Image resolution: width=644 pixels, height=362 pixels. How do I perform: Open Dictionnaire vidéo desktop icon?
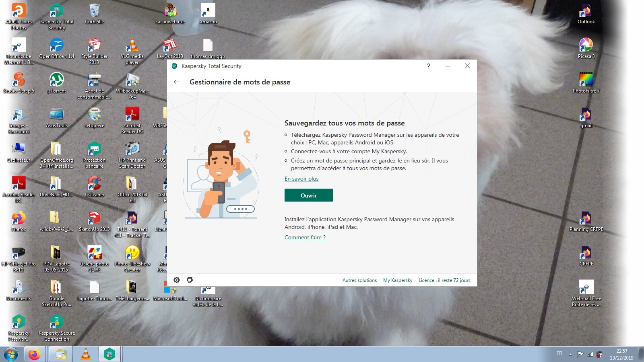tap(208, 296)
